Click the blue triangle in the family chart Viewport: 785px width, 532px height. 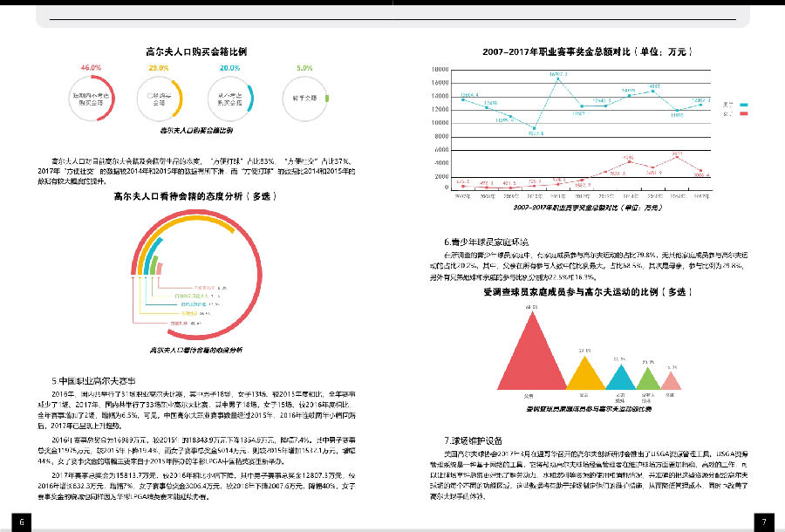coord(619,379)
